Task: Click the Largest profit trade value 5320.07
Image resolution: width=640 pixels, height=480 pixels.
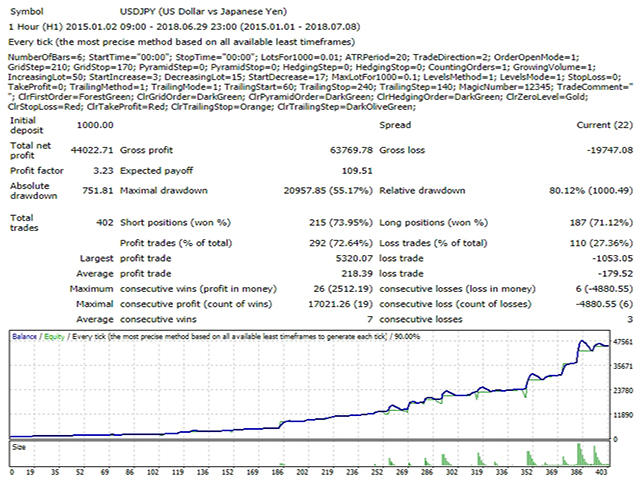Action: click(354, 258)
